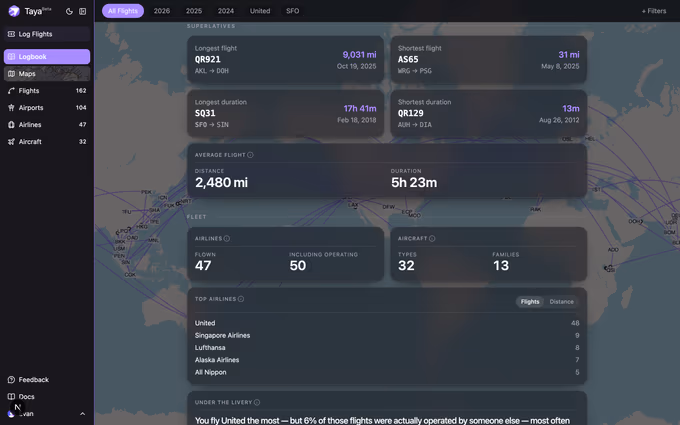Click the Taya logo icon
This screenshot has height=425, width=680.
click(x=14, y=11)
